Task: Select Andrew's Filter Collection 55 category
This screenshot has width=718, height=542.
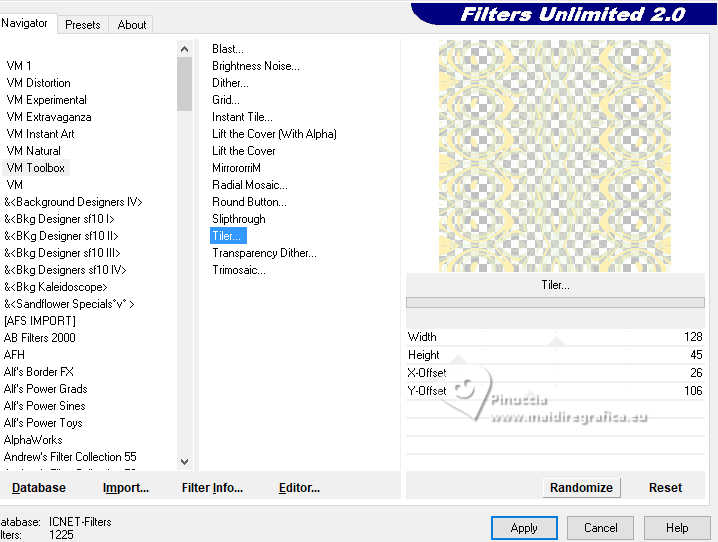Action: click(x=70, y=456)
